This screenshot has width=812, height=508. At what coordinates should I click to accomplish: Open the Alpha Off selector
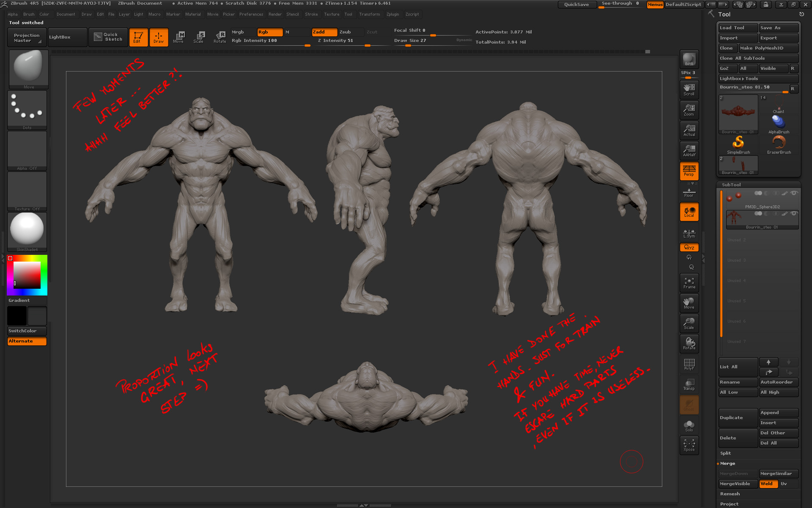click(27, 150)
